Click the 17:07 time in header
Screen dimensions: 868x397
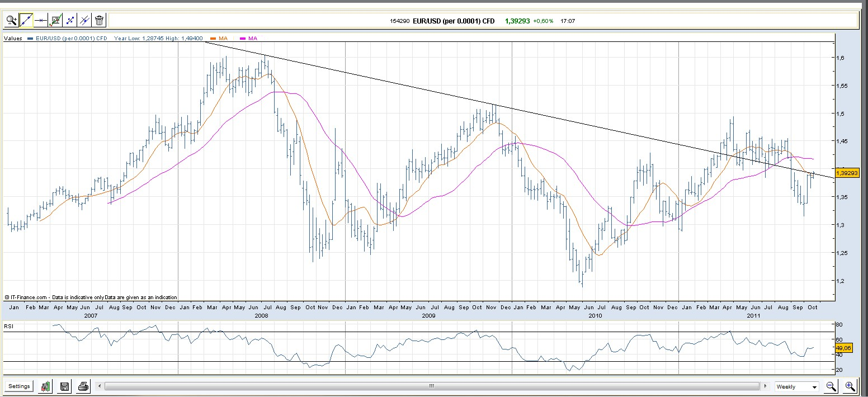click(568, 21)
